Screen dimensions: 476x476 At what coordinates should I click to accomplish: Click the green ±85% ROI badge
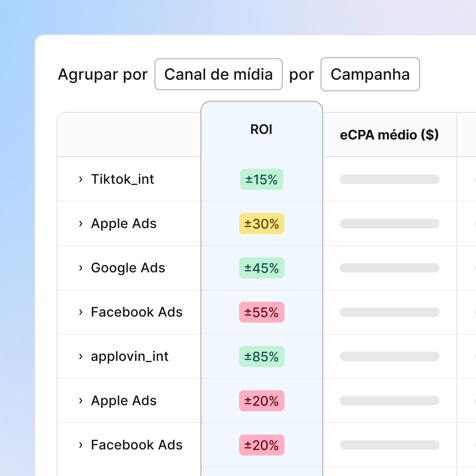(262, 357)
